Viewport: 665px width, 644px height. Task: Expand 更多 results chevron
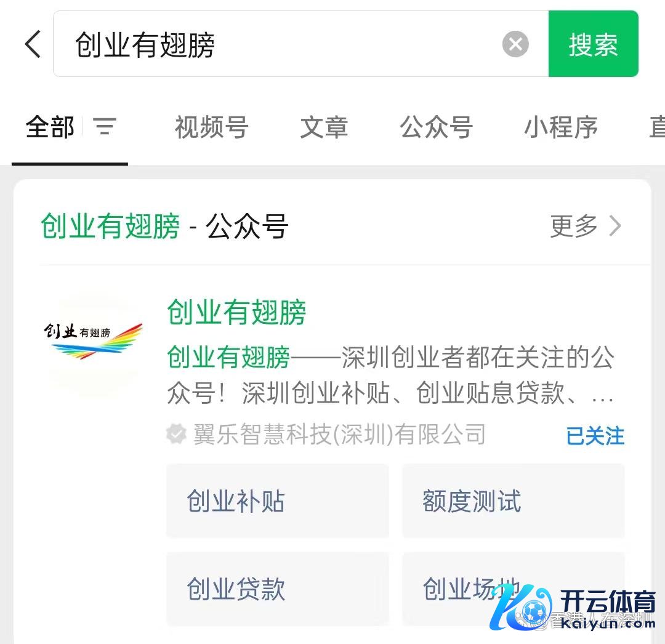pos(586,226)
